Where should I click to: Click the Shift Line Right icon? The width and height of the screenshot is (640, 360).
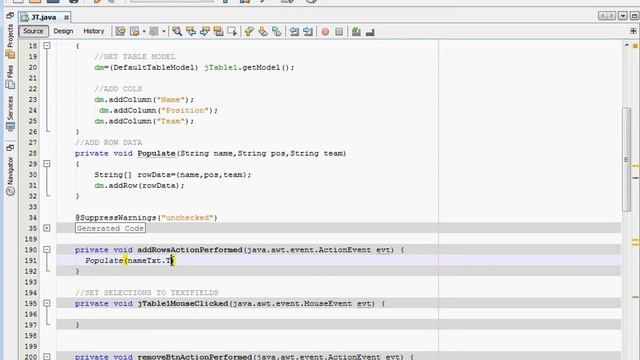coord(308,31)
